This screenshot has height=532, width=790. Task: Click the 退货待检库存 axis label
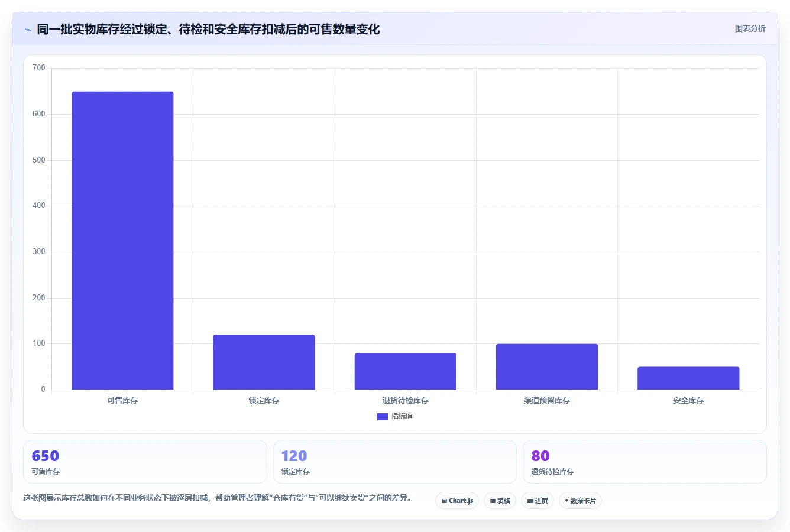(405, 400)
